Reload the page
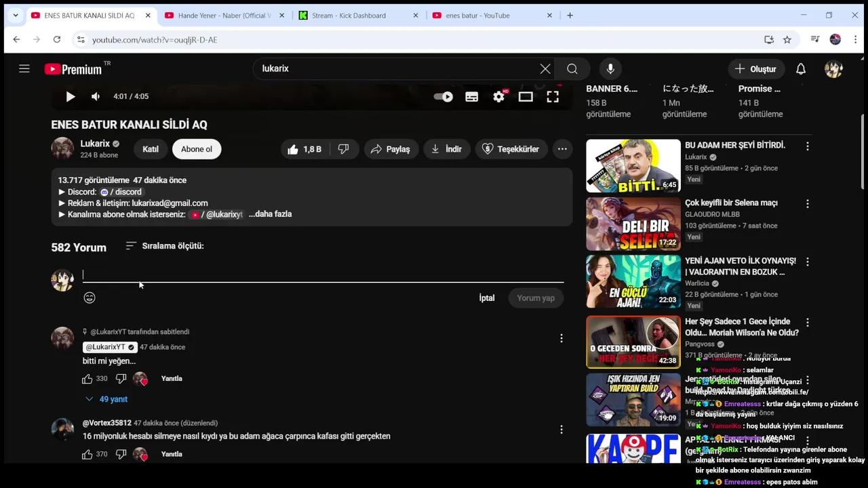This screenshot has width=868, height=488. [57, 40]
